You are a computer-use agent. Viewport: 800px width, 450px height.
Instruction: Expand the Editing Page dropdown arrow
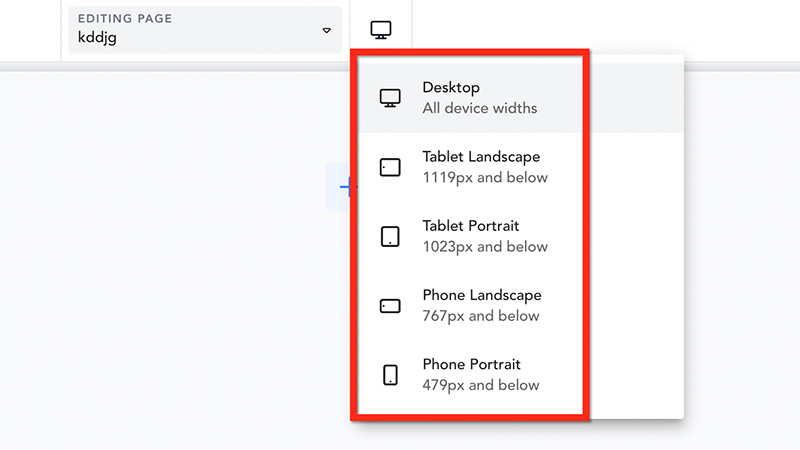pos(327,31)
